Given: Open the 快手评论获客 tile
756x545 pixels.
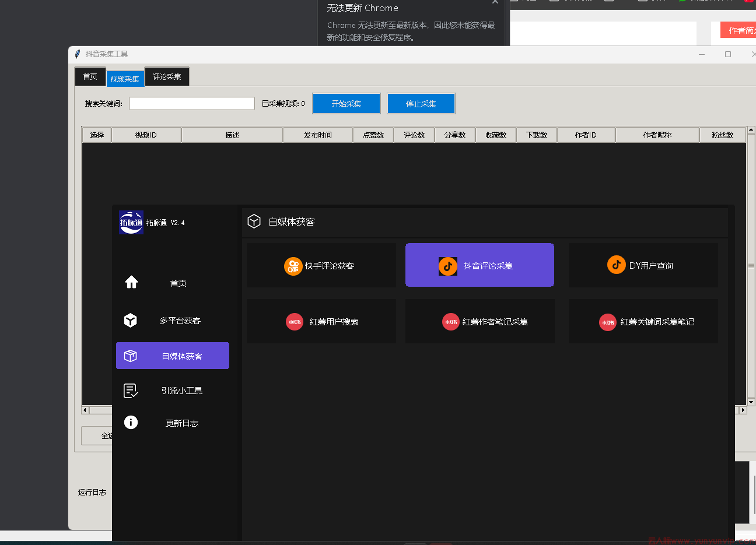Looking at the screenshot, I should [321, 265].
